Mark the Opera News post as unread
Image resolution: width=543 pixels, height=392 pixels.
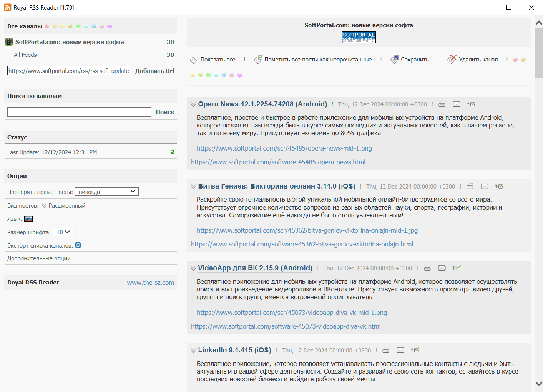471,104
